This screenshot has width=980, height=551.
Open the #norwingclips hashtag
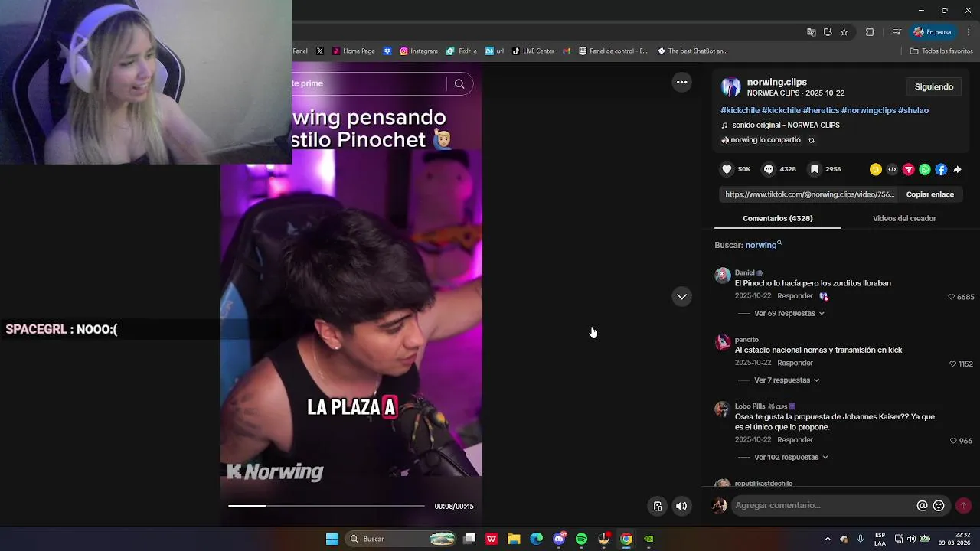pos(868,110)
